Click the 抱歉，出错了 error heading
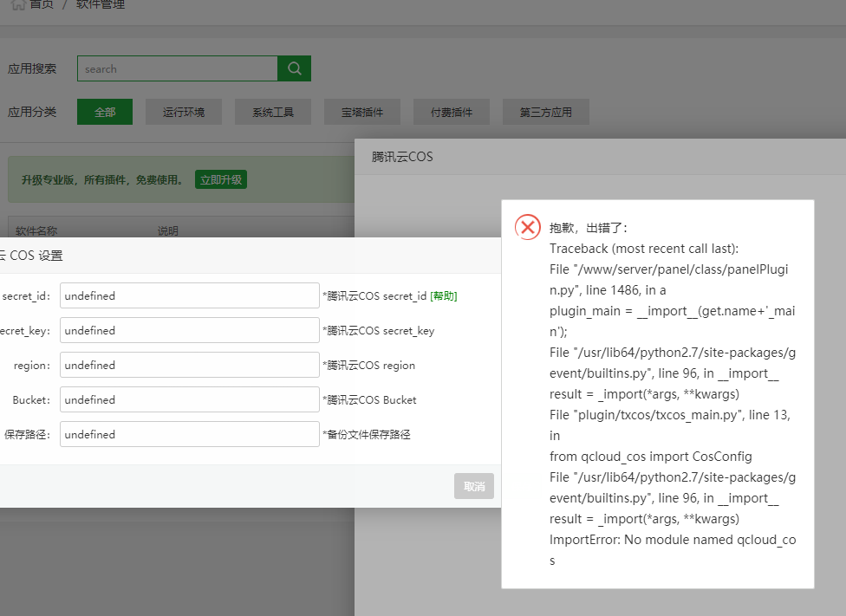The width and height of the screenshot is (846, 616). point(589,228)
